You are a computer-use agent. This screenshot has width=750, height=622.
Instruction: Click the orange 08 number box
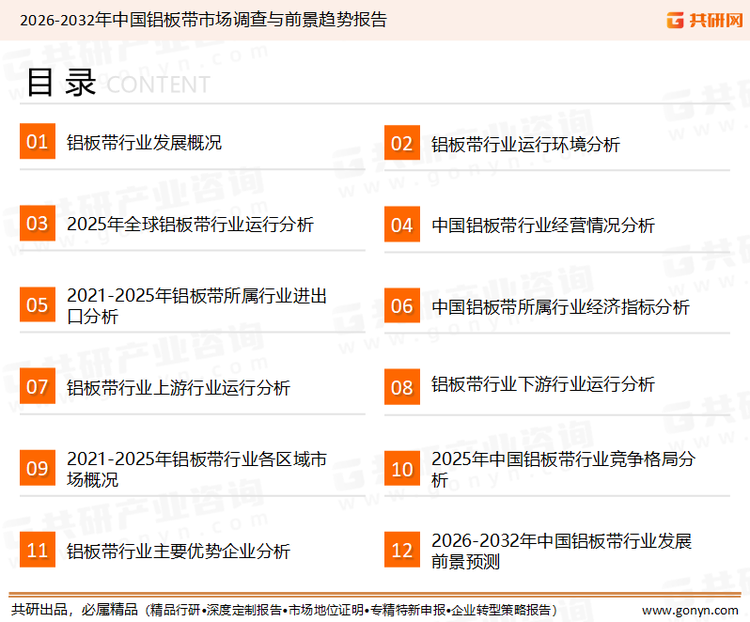(402, 387)
